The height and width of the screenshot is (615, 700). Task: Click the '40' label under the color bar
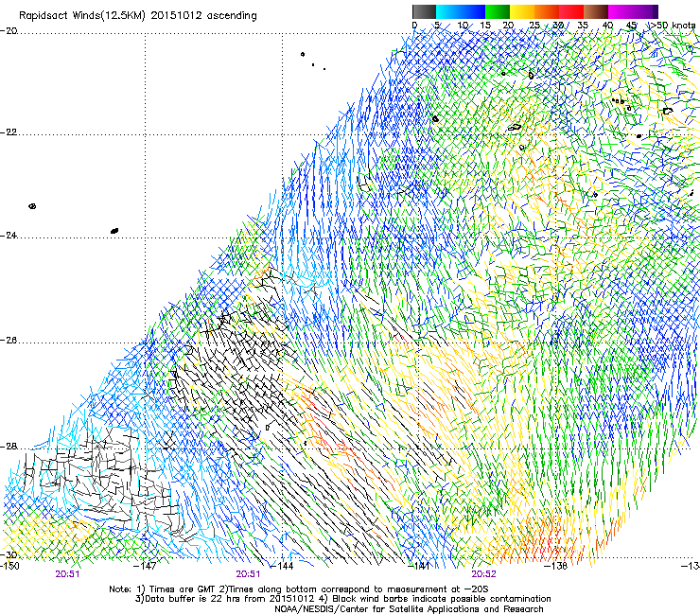tap(607, 25)
